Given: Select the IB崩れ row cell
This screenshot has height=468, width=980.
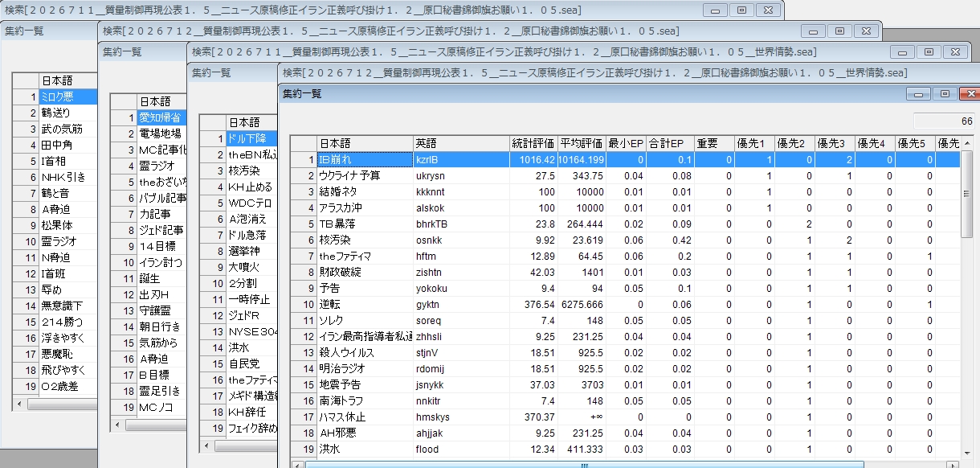Looking at the screenshot, I should 365,159.
